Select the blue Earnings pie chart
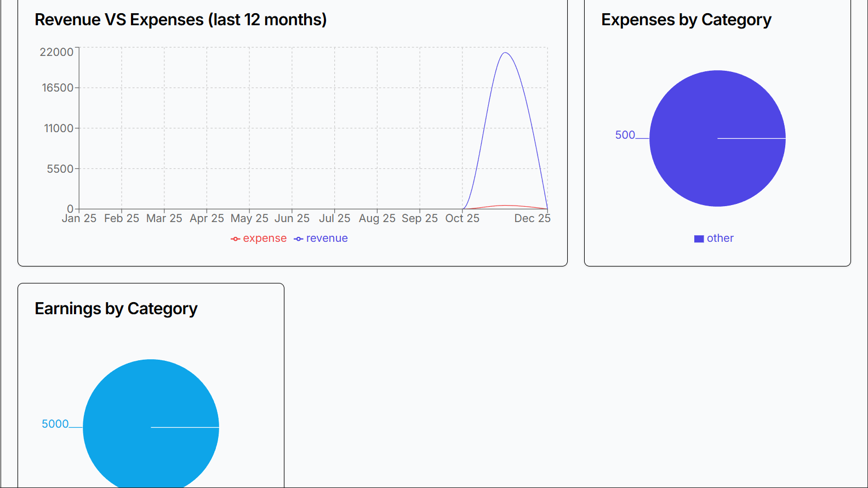This screenshot has height=488, width=868. 151,423
